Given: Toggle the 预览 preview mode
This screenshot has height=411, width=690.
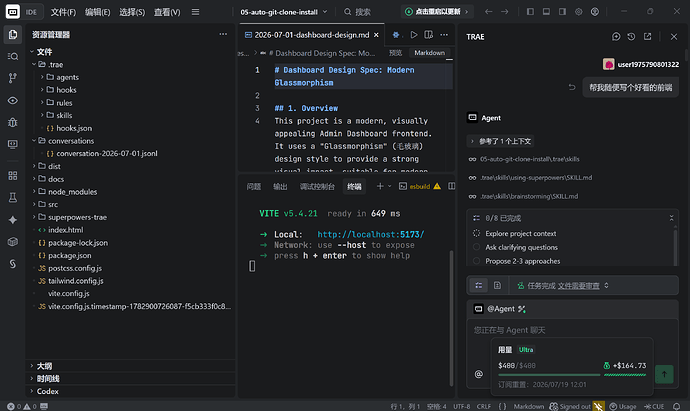Looking at the screenshot, I should point(395,53).
